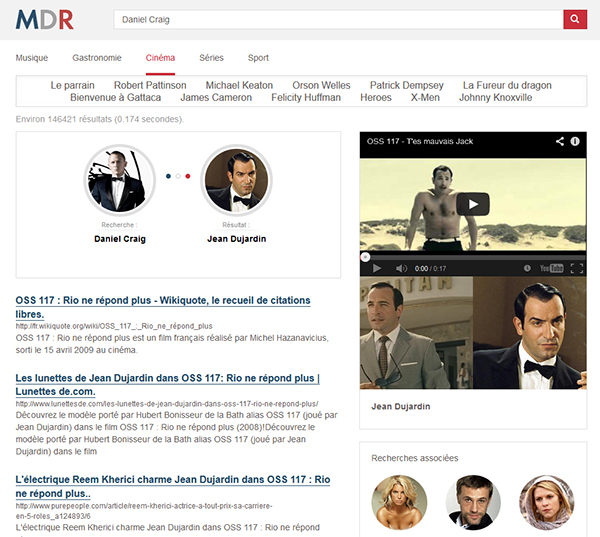Click the Recherches associées heading
This screenshot has width=600, height=537.
414,458
